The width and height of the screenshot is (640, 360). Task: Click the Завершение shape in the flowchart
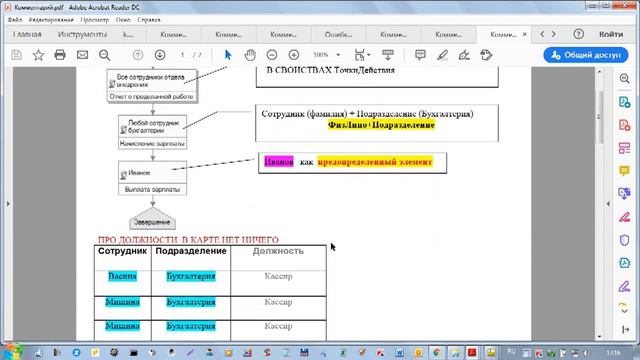point(152,219)
